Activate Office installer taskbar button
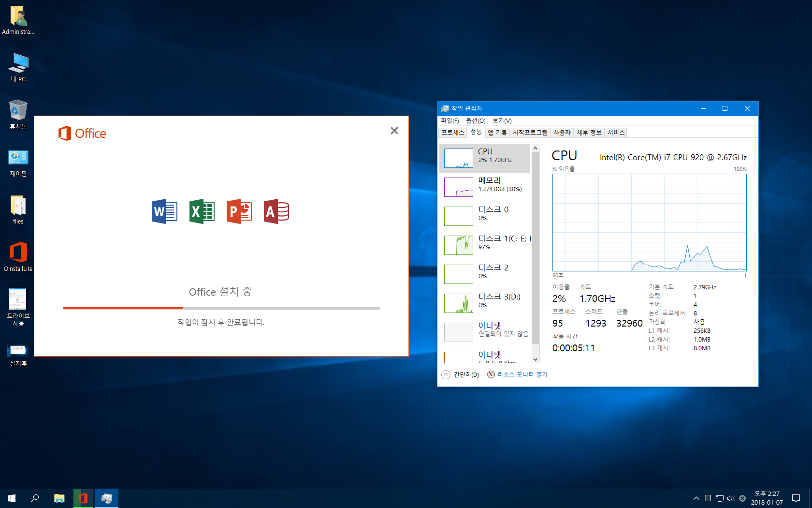The width and height of the screenshot is (812, 508). point(83,498)
